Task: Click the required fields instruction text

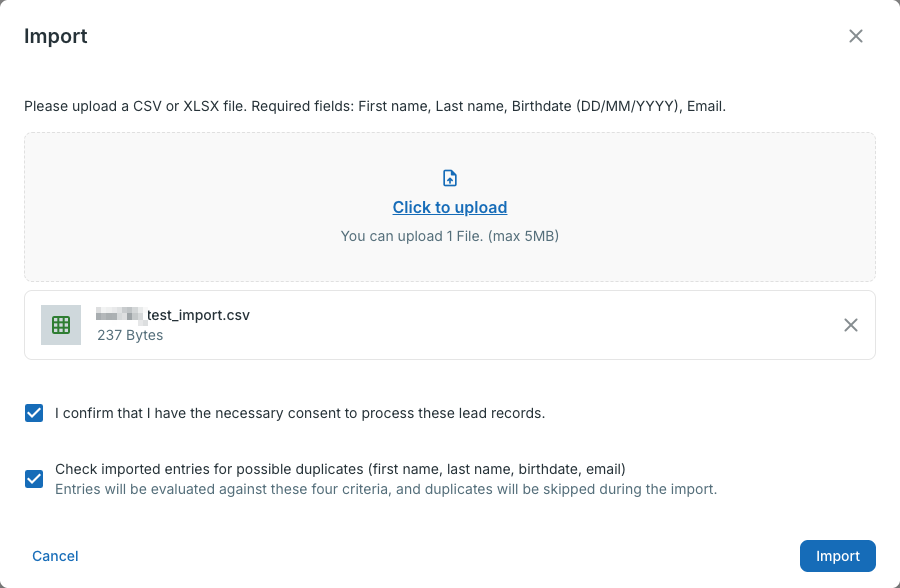Action: click(x=375, y=106)
